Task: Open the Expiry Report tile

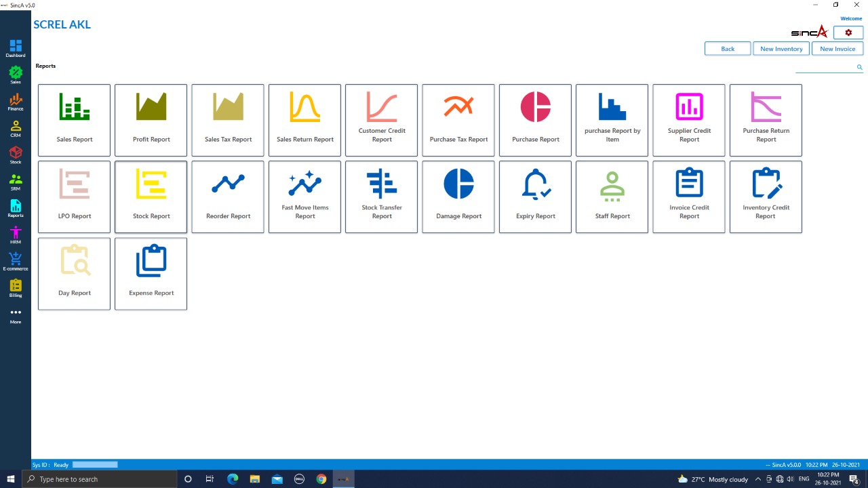Action: pos(535,197)
